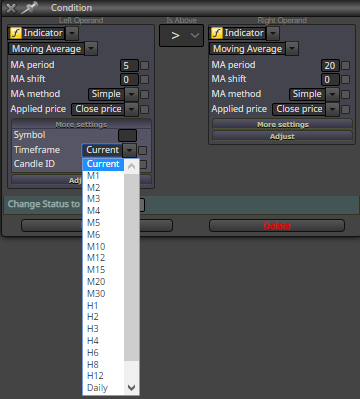This screenshot has width=360, height=399.
Task: Close the Timeframe Current dropdown arrow
Action: click(x=129, y=150)
